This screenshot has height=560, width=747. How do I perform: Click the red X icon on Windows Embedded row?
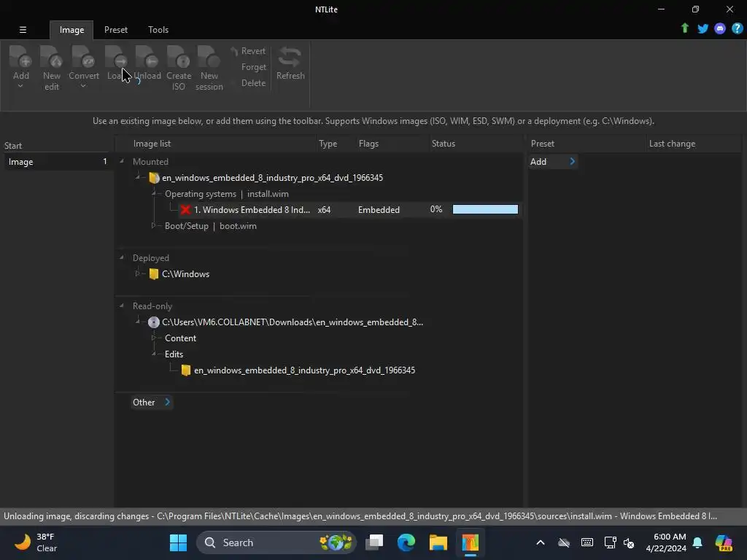click(185, 209)
